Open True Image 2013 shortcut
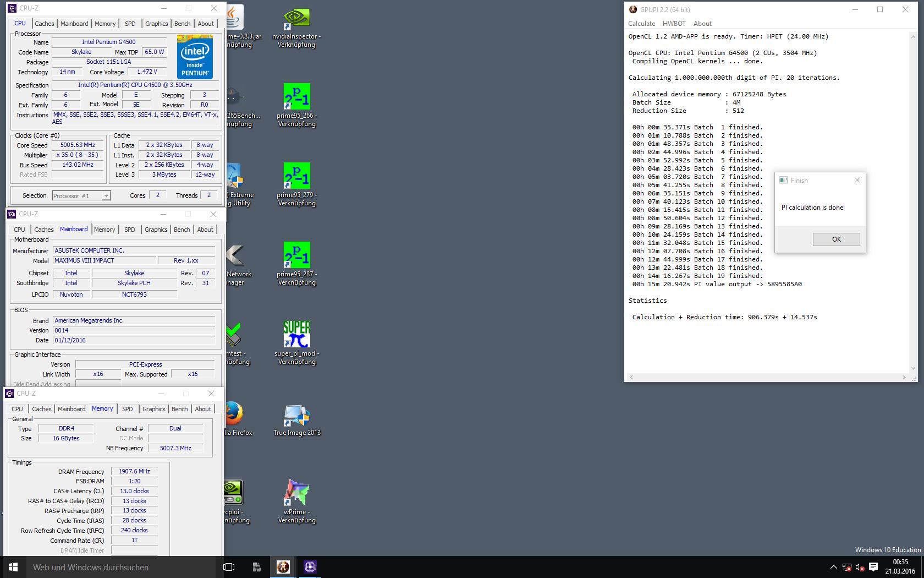Viewport: 924px width, 578px height. (296, 421)
